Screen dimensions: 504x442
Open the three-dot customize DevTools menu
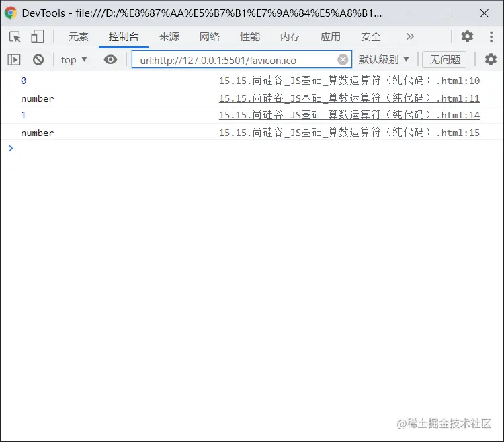click(x=491, y=37)
